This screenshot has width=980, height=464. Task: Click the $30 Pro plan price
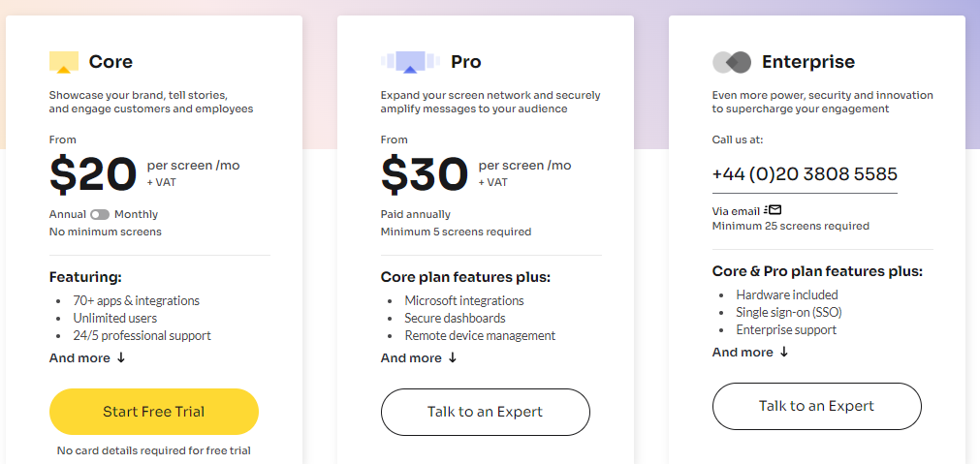point(425,173)
